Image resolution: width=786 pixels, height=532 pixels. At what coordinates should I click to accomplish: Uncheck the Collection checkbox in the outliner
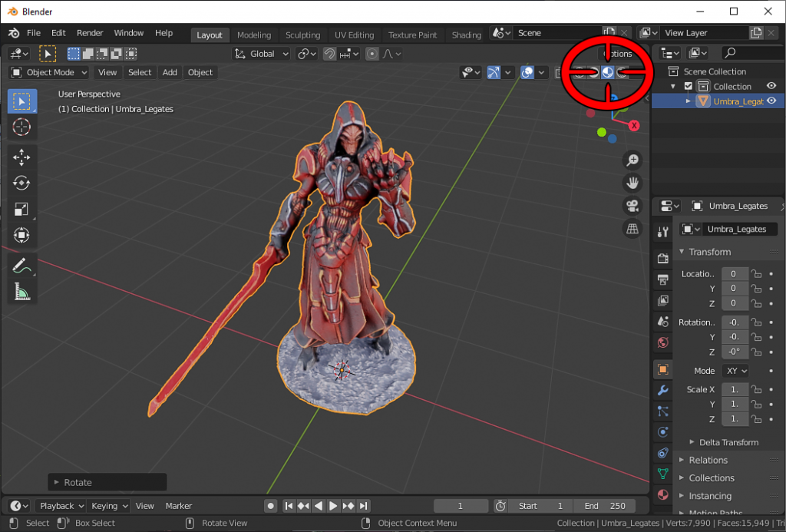click(687, 86)
